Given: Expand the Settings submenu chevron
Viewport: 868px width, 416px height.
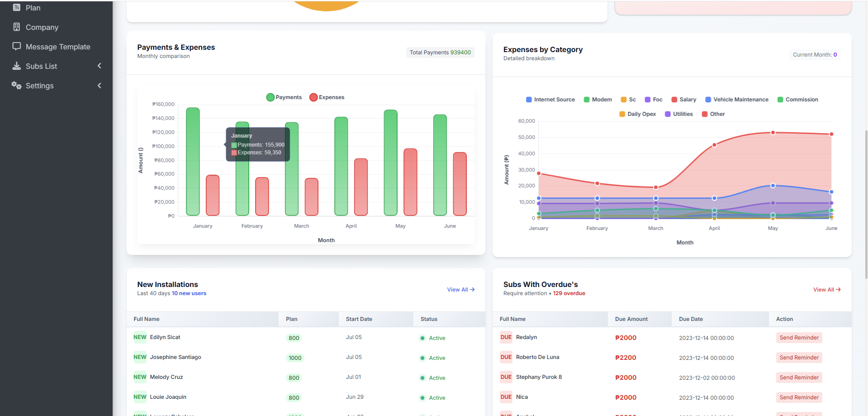Looking at the screenshot, I should (100, 85).
